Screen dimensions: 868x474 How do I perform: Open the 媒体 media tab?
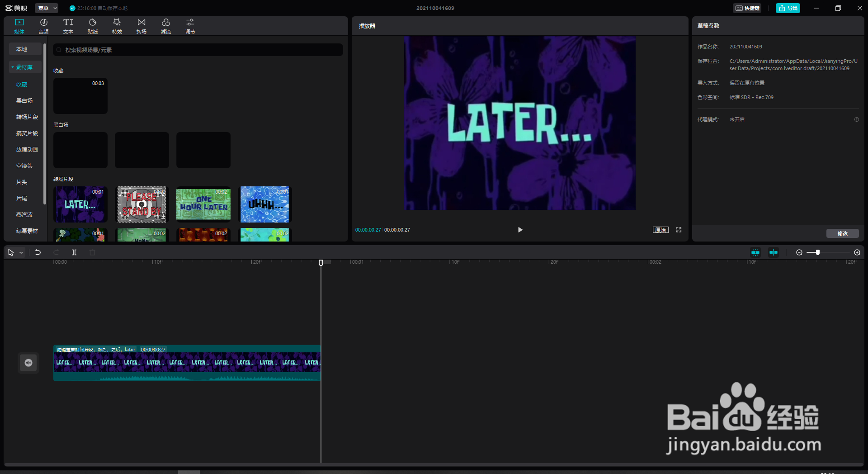coord(19,26)
